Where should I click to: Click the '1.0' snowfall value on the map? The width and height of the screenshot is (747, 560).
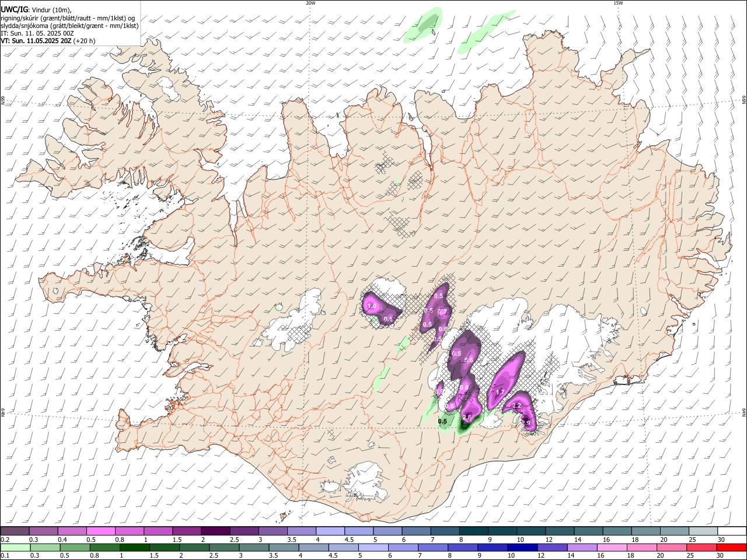pyautogui.click(x=372, y=306)
